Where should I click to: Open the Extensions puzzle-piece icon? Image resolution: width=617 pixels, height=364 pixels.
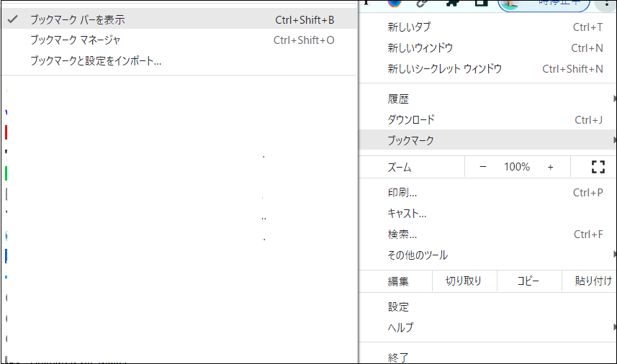click(452, 3)
